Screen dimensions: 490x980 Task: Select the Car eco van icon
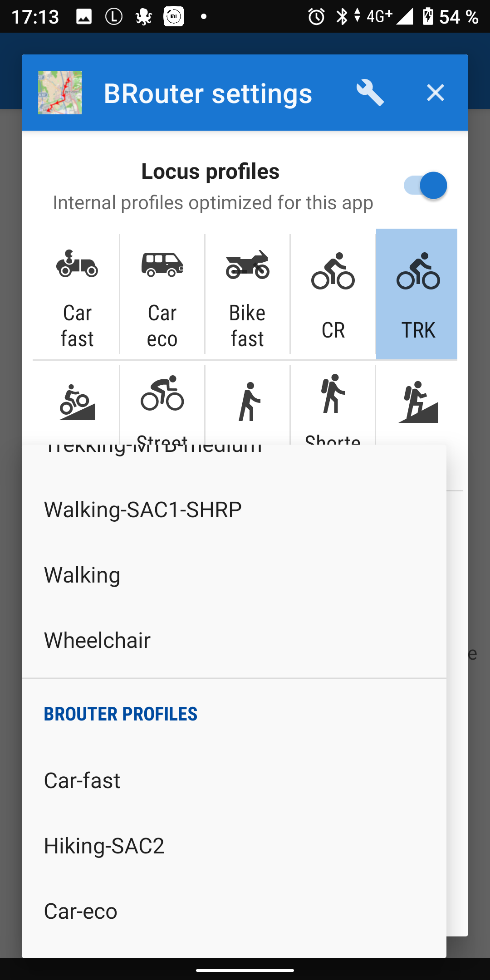click(162, 295)
